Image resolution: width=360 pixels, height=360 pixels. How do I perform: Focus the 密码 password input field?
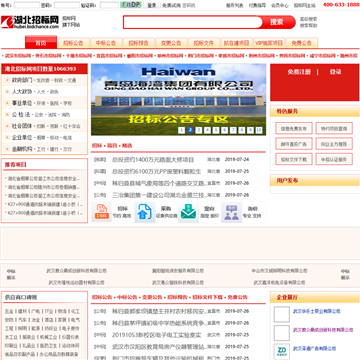click(x=67, y=5)
